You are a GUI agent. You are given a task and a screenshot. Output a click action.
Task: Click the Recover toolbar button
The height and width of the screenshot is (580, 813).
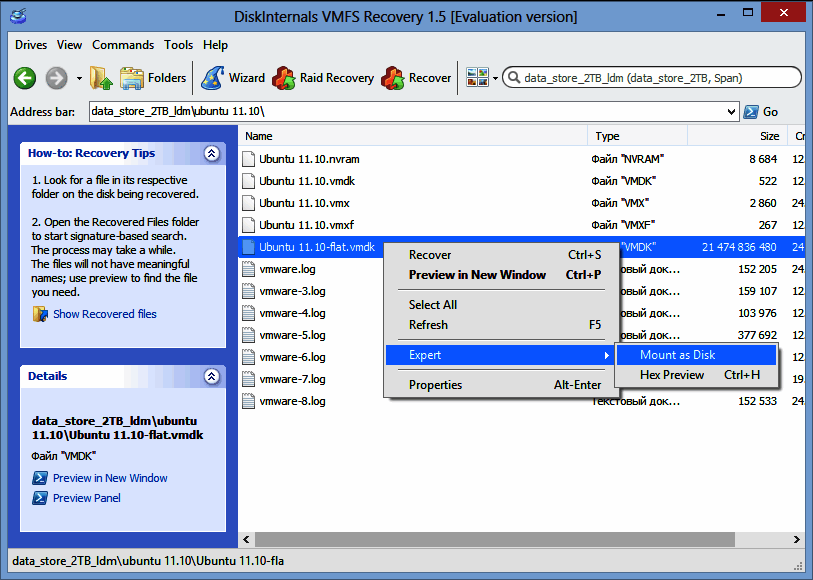pyautogui.click(x=417, y=78)
